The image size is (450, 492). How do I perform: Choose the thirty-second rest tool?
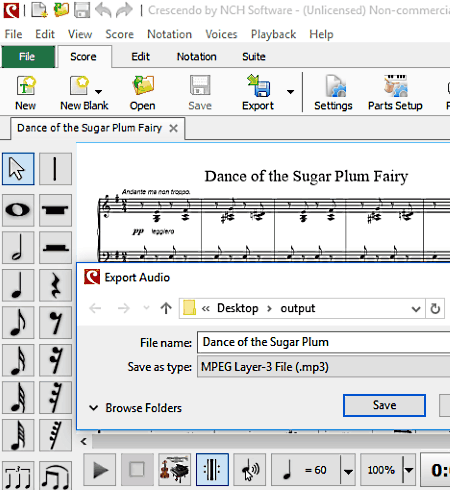pyautogui.click(x=55, y=398)
